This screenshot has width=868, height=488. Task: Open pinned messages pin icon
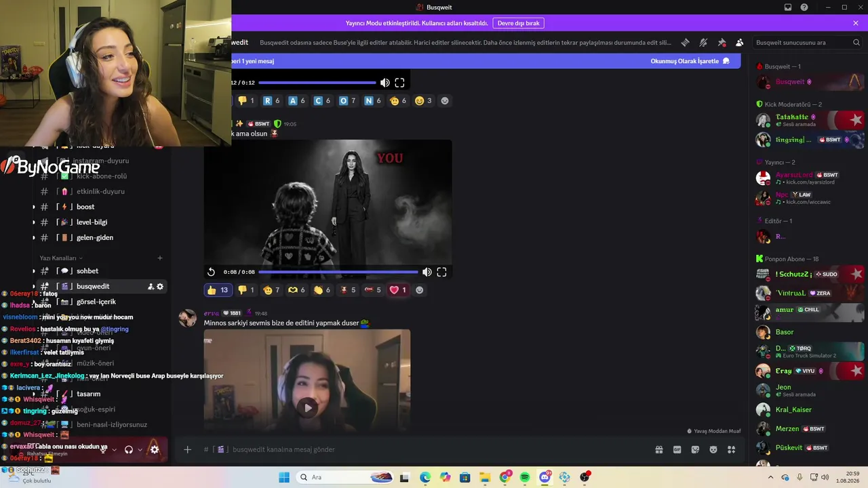pyautogui.click(x=722, y=42)
